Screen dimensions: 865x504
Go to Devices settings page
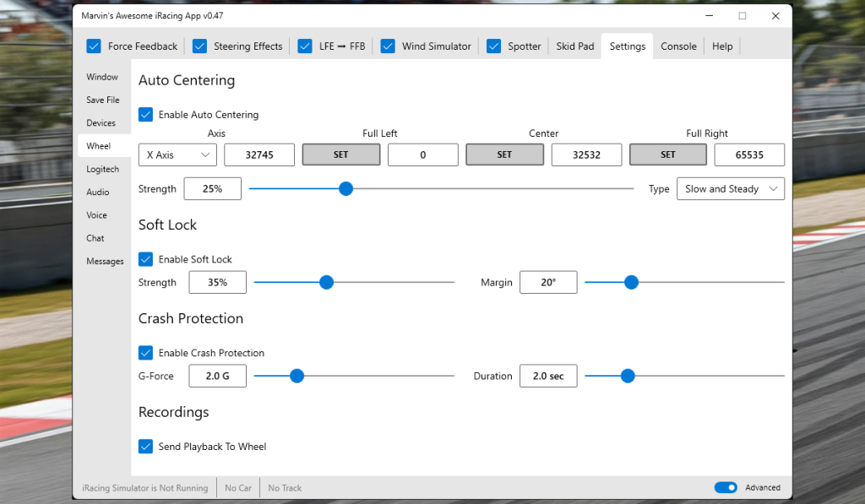pyautogui.click(x=101, y=123)
